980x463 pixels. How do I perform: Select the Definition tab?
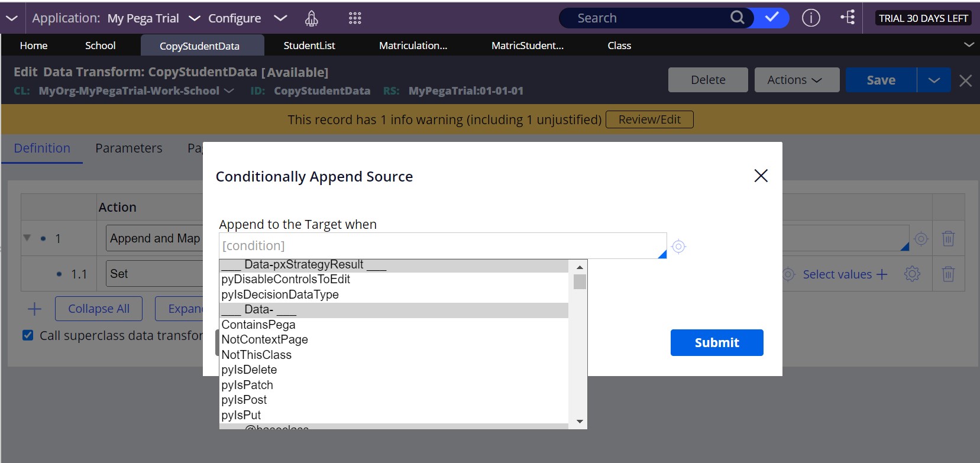(x=42, y=148)
